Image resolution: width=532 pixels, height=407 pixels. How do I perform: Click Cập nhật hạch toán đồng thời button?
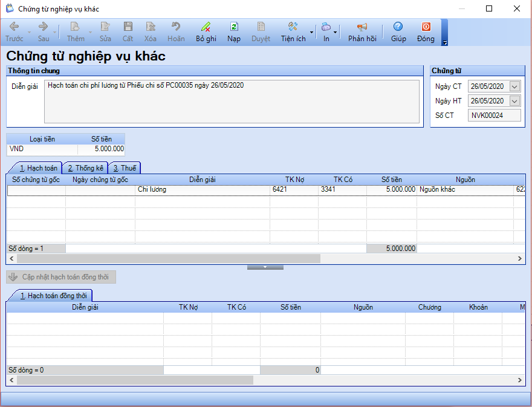tap(60, 277)
